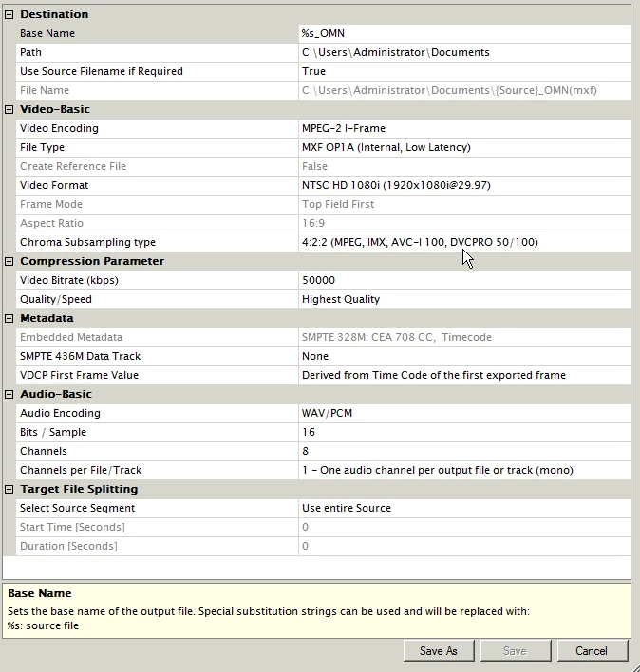Change Channels per File/Track mono value
The image size is (640, 672).
coord(464,470)
